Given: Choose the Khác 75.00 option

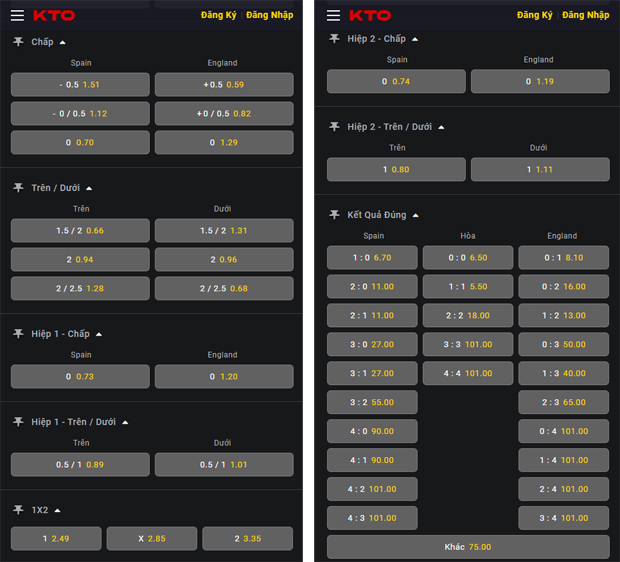Looking at the screenshot, I should tap(467, 547).
